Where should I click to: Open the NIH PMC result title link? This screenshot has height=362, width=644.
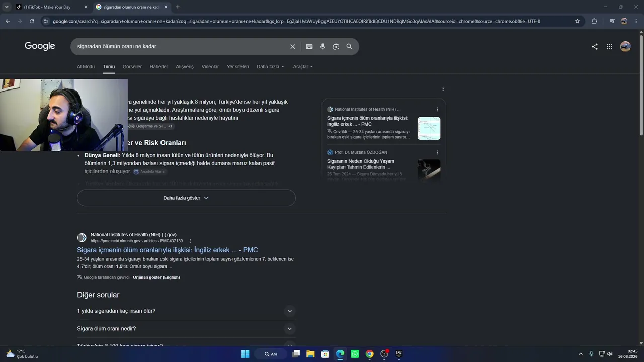pyautogui.click(x=168, y=250)
